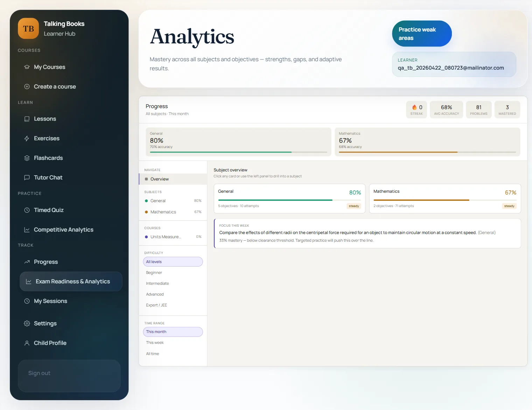The width and height of the screenshot is (532, 410).
Task: Click the Progress trending arrow icon
Action: click(x=27, y=262)
